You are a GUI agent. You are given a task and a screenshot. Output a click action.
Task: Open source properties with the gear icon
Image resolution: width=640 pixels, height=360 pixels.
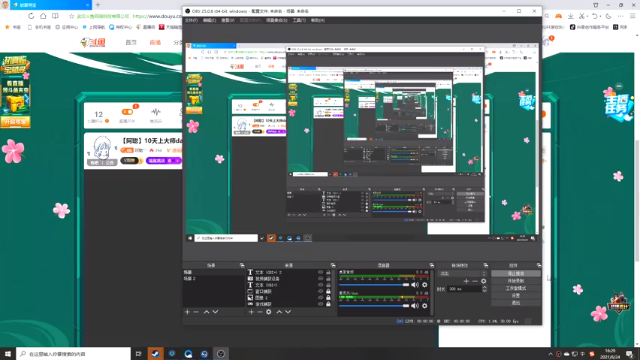(x=269, y=312)
